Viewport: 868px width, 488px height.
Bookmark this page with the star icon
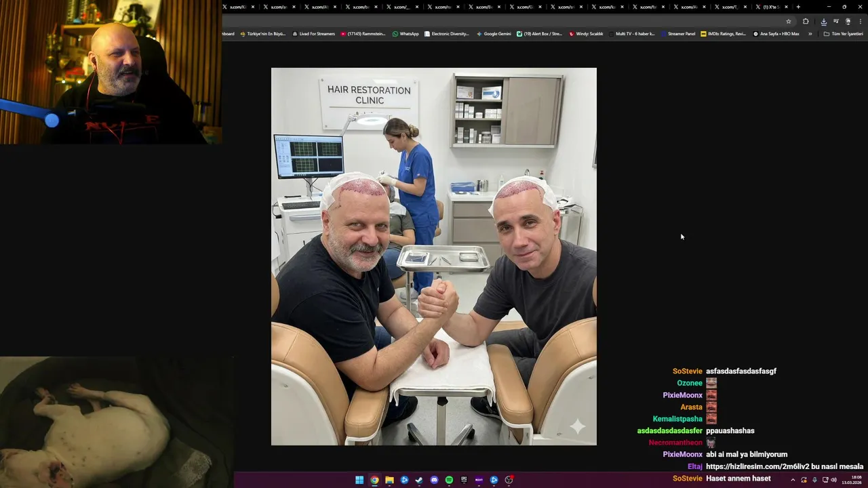tap(789, 21)
